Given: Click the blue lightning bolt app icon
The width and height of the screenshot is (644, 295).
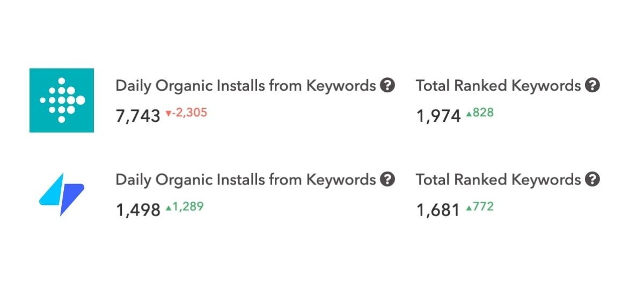Looking at the screenshot, I should tap(62, 194).
